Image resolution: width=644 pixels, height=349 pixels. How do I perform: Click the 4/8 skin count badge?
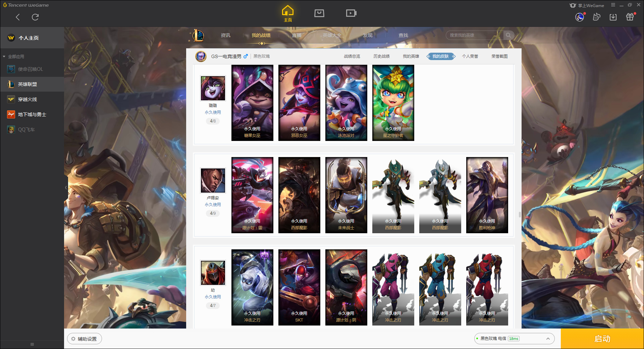(x=213, y=121)
